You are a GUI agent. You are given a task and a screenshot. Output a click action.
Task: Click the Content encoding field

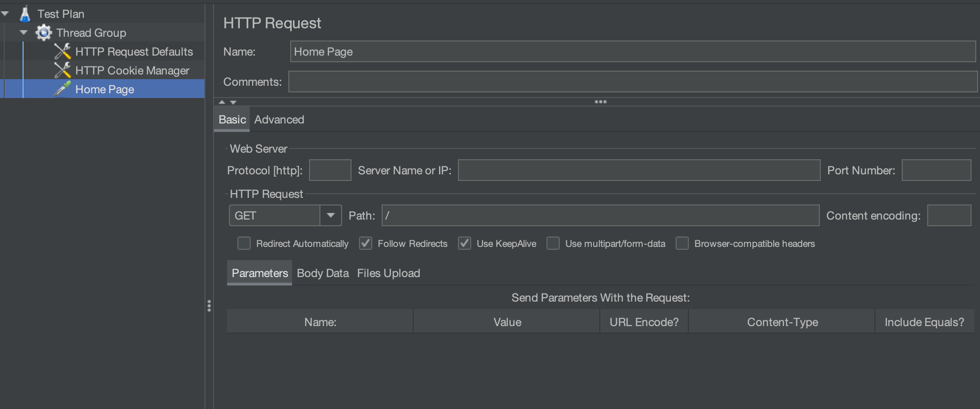coord(949,215)
